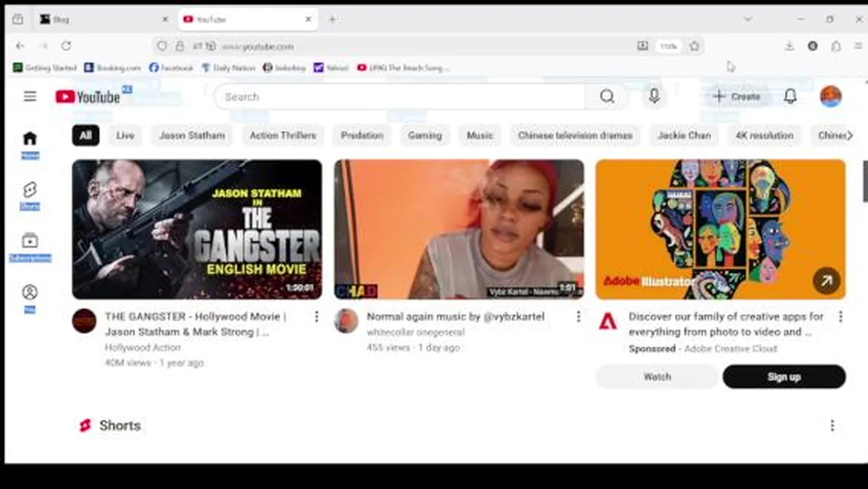Select the Gaming filter chip
Screen dimensions: 868x489
pyautogui.click(x=424, y=135)
